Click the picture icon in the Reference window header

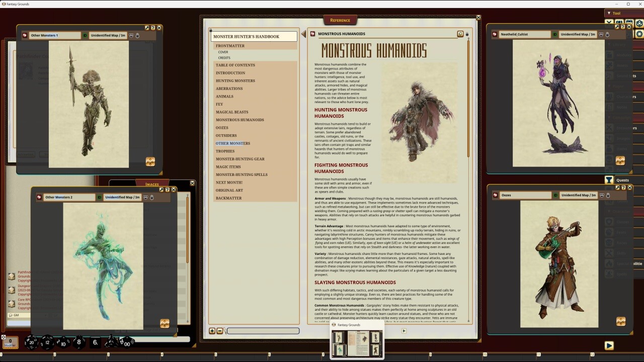pyautogui.click(x=460, y=34)
